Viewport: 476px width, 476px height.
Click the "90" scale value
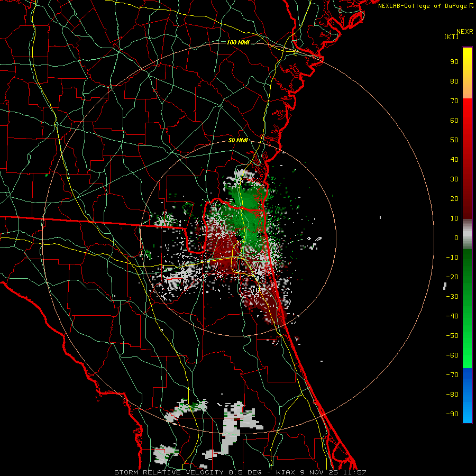pyautogui.click(x=454, y=62)
